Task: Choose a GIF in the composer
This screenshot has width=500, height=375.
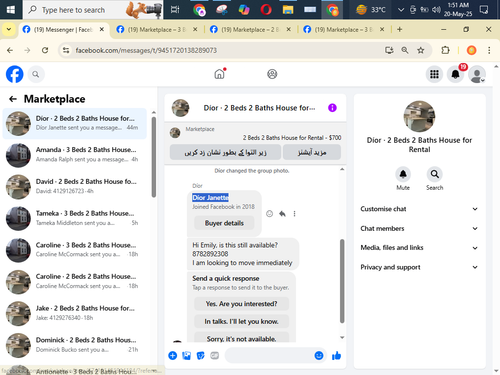Action: tap(215, 356)
